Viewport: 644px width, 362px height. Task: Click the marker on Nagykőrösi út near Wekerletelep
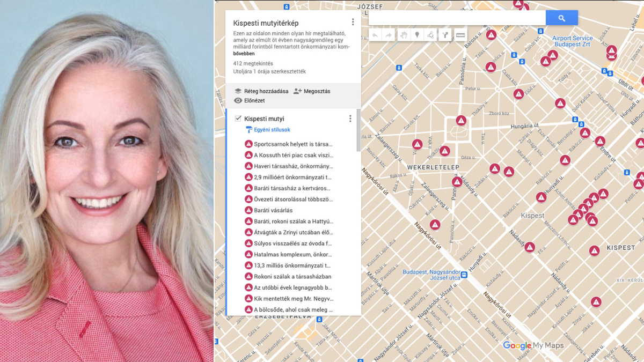pos(435,225)
